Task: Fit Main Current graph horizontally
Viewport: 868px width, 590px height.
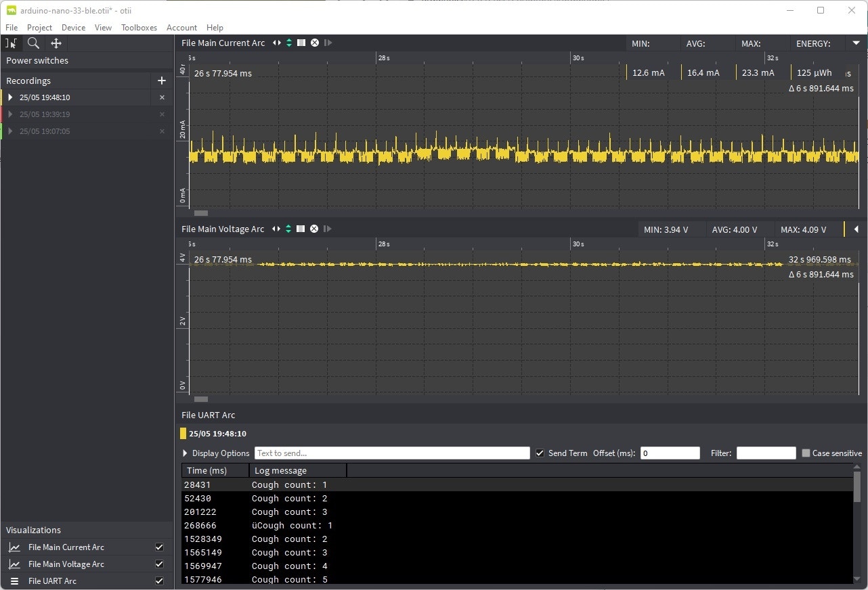Action: 276,43
